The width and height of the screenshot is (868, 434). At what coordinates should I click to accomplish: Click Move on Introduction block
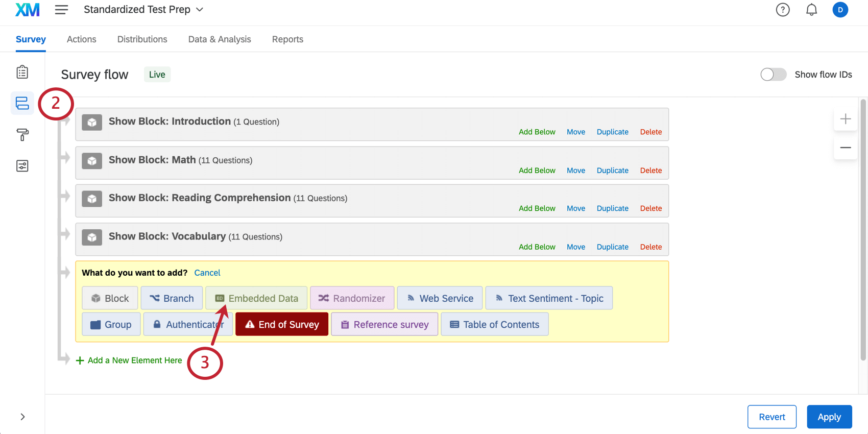click(x=576, y=132)
